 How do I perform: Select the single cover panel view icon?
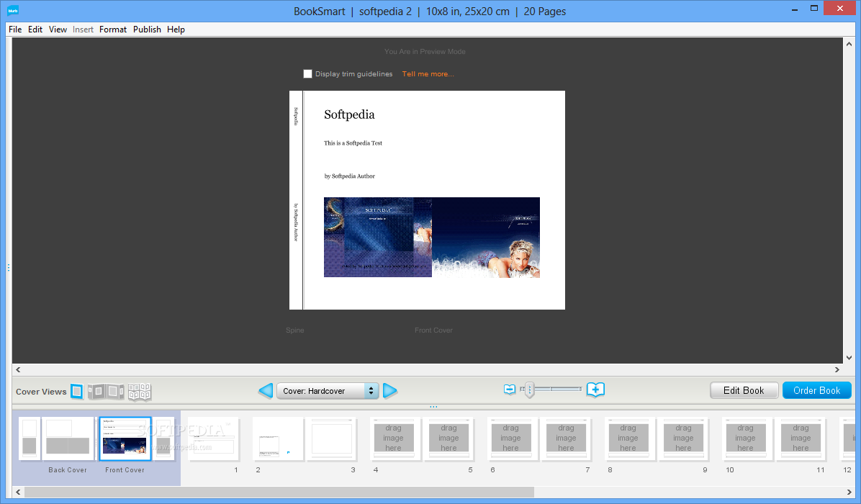[77, 392]
